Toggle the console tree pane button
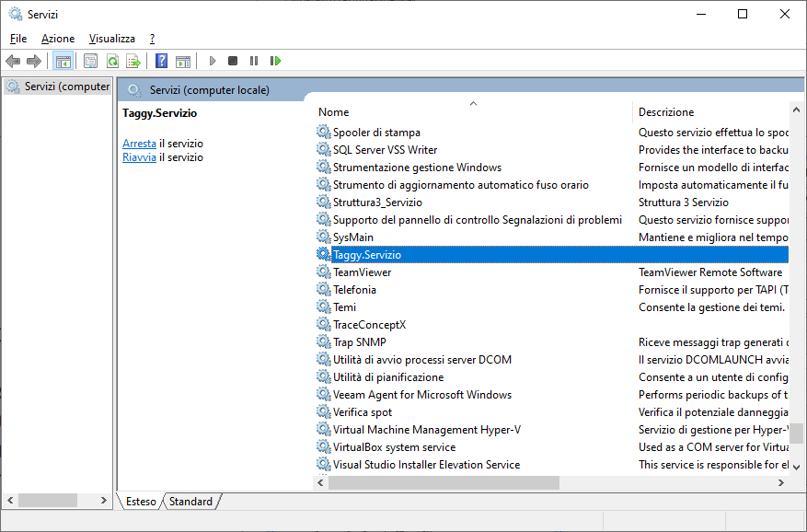The width and height of the screenshot is (807, 532). pyautogui.click(x=63, y=61)
